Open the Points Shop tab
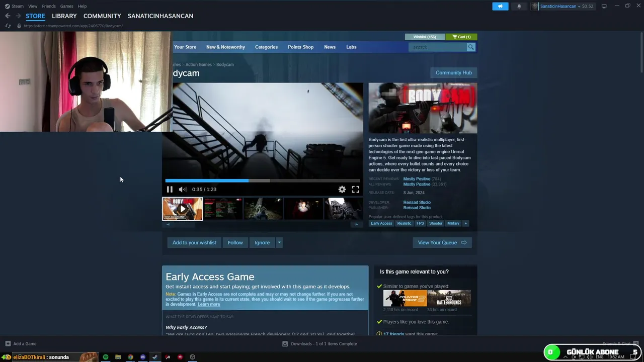 [300, 47]
